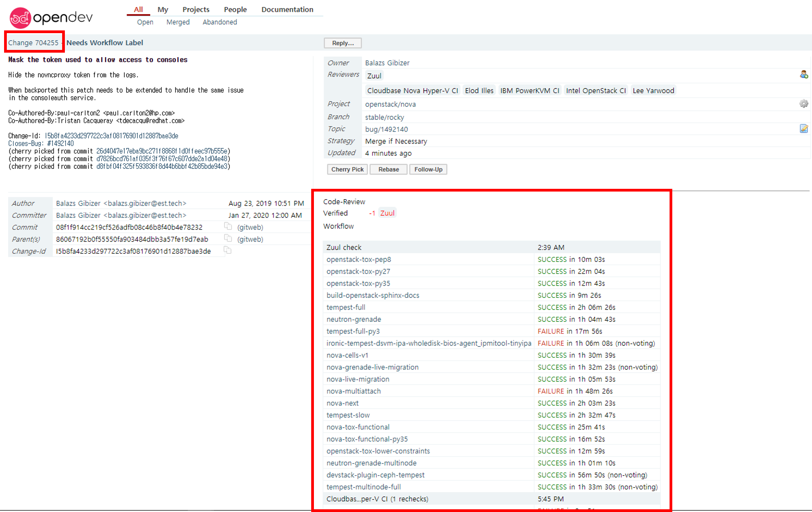This screenshot has height=512, width=812.
Task: Open cherry-picked commit d8fbf04f link
Action: (x=162, y=167)
